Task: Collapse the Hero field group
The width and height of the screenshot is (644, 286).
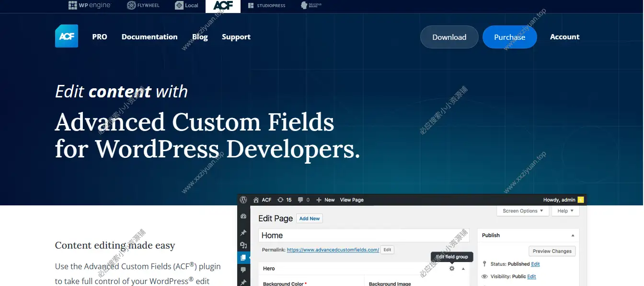Action: pos(463,269)
